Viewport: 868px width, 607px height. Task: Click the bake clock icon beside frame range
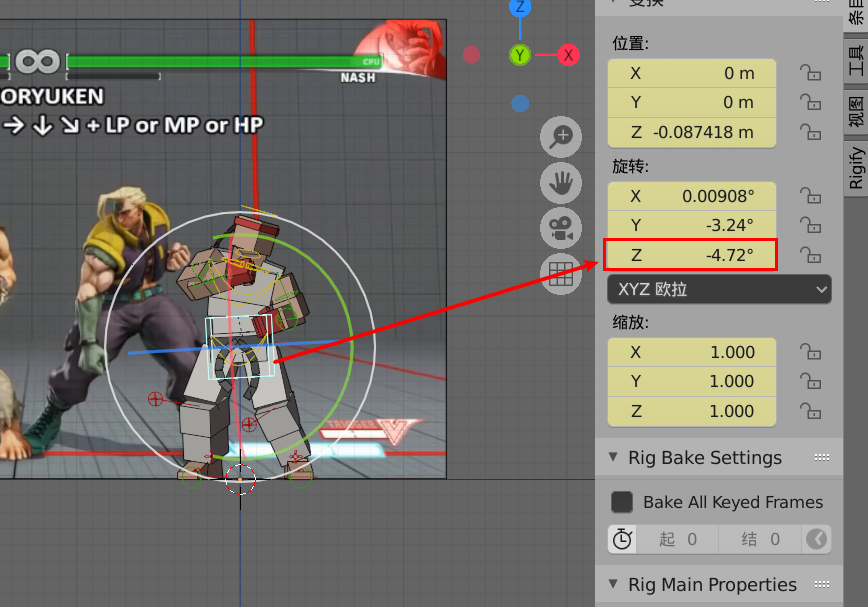pyautogui.click(x=622, y=539)
